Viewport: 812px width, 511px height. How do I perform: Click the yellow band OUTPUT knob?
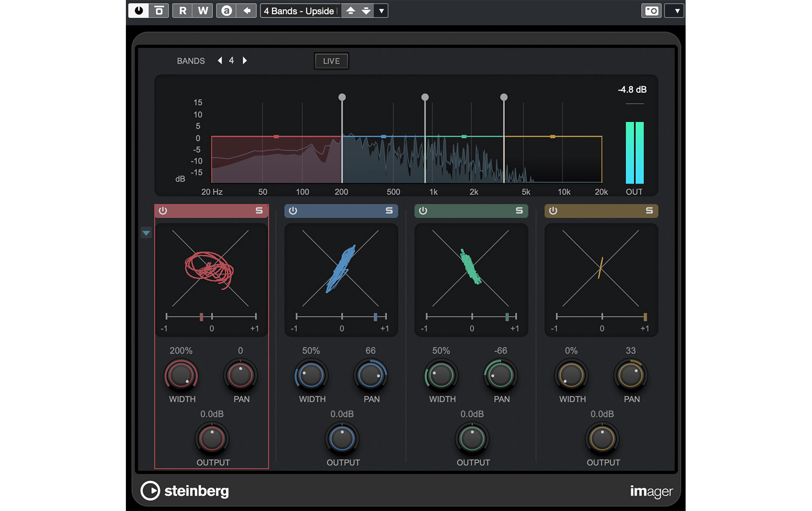[x=602, y=439]
